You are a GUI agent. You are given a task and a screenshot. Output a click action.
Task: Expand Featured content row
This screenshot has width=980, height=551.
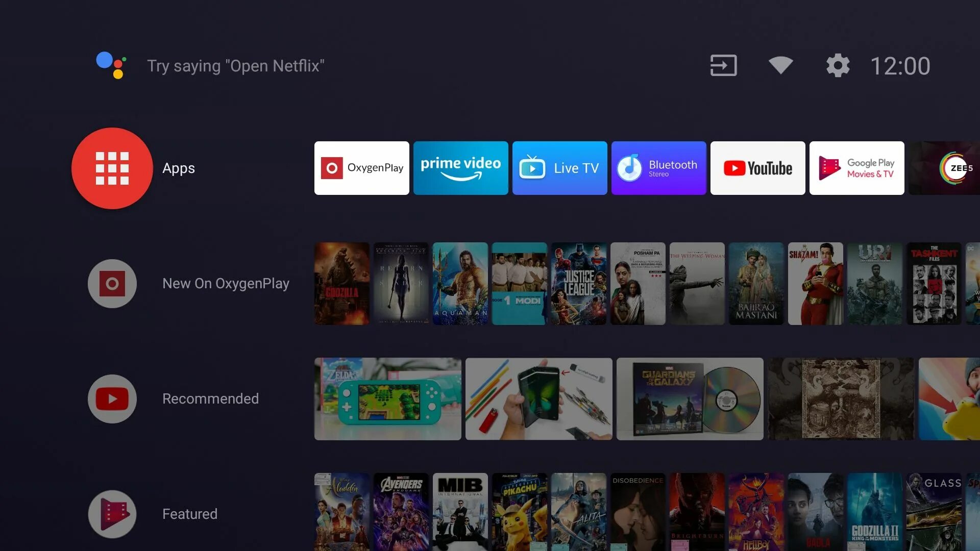(x=112, y=514)
